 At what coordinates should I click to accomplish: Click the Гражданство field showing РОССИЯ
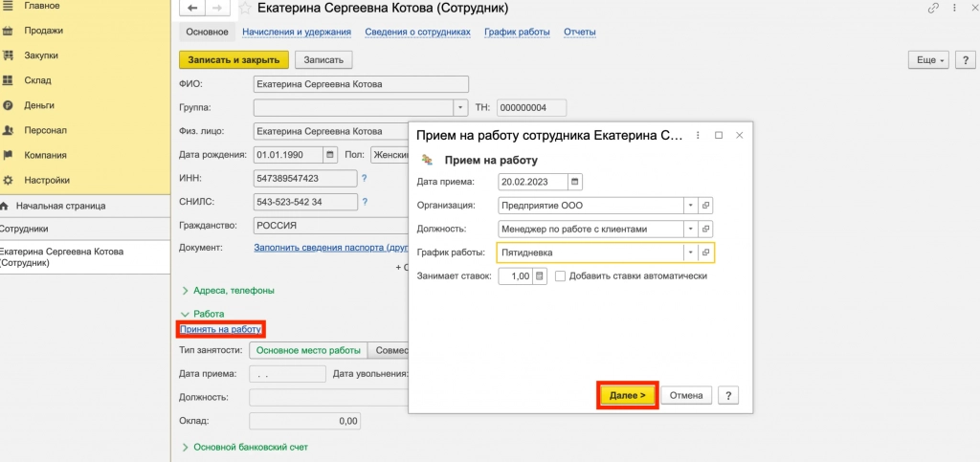coord(331,225)
